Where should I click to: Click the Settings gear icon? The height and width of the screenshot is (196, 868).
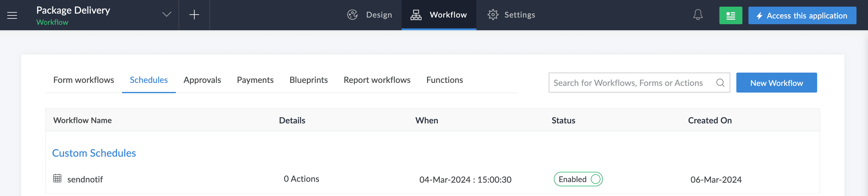tap(493, 15)
